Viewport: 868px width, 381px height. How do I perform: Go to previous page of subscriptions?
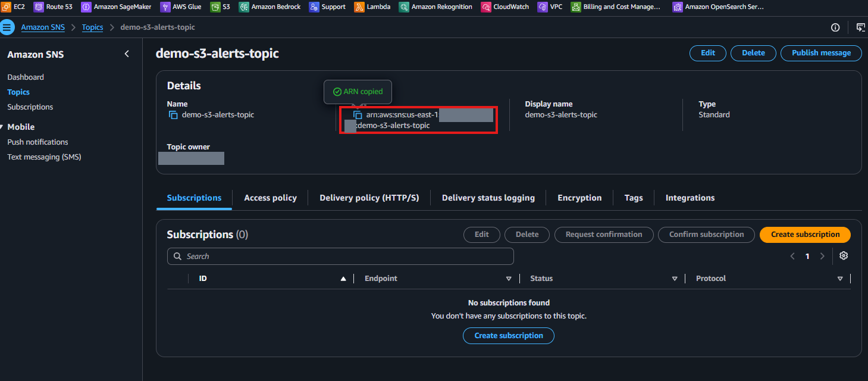pos(792,256)
